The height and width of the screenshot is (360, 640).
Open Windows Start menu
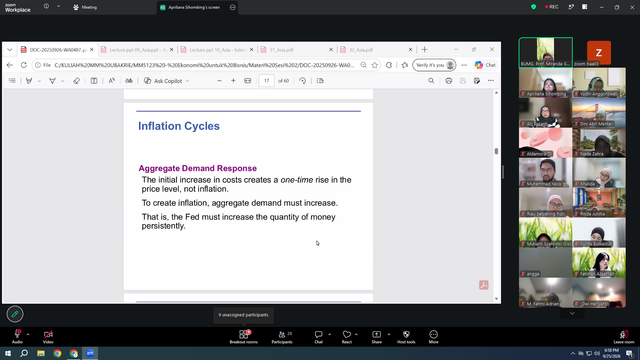pos(8,353)
